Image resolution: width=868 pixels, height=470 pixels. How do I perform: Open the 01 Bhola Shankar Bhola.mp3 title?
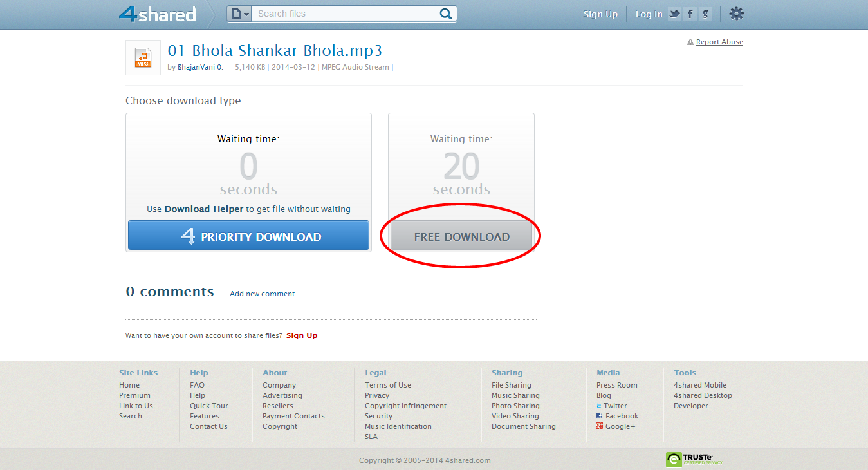[275, 51]
